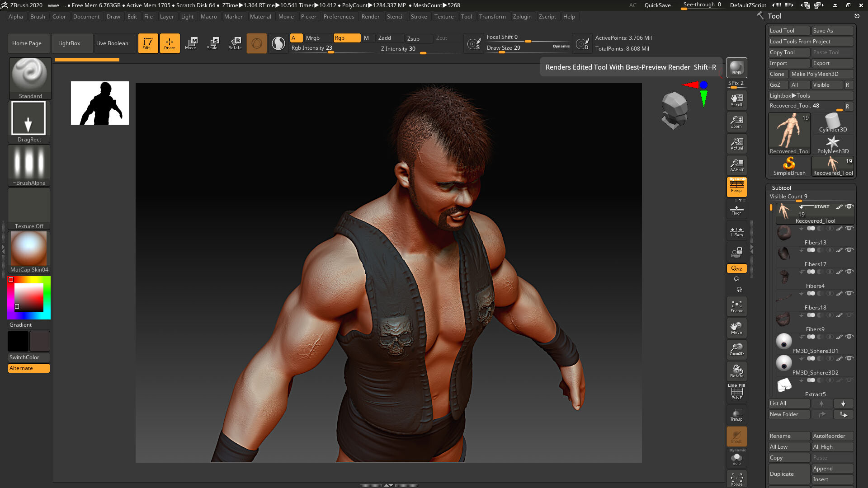Toggle Persp perspective view
This screenshot has height=488, width=868.
(736, 187)
